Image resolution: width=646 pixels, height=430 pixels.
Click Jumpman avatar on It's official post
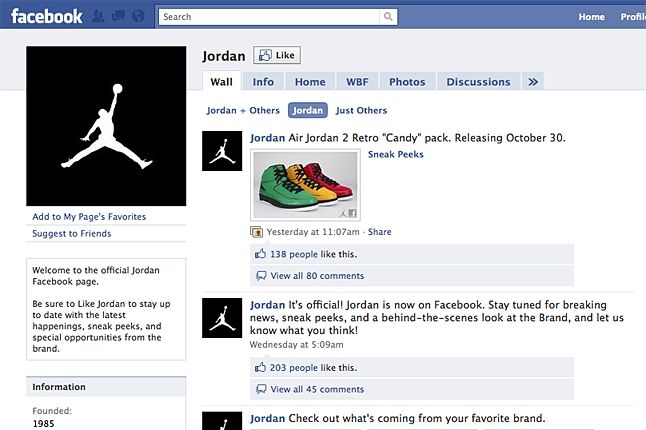pyautogui.click(x=222, y=318)
